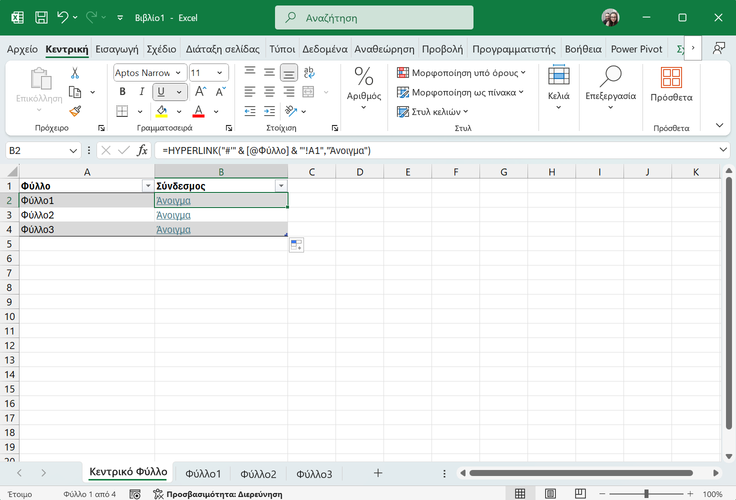Add a new sheet with plus button

coord(377,473)
